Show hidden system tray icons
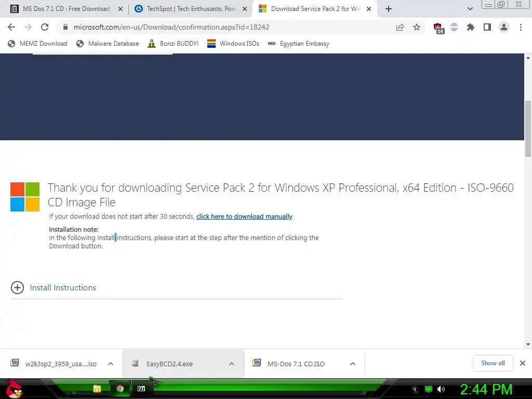Viewport: 532px width, 399px height. click(415, 389)
